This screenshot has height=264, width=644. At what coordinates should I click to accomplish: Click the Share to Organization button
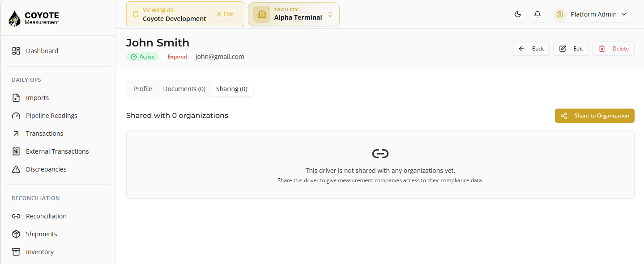[x=595, y=116]
